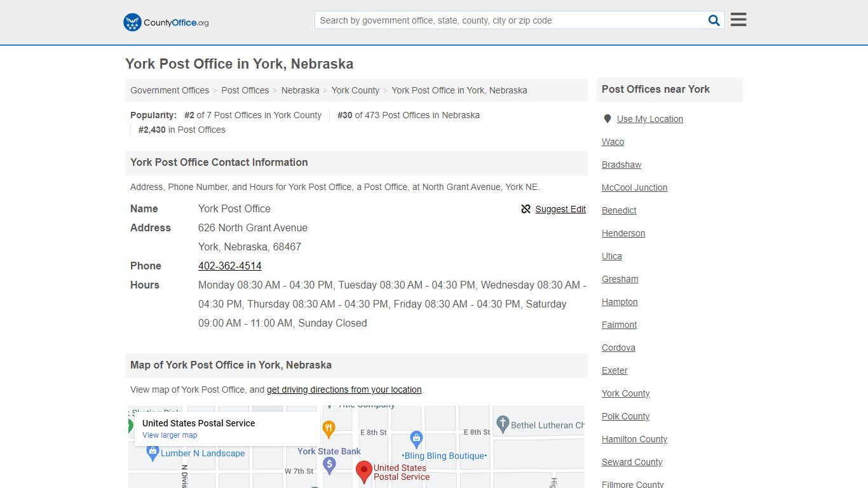Open the hamburger menu
The height and width of the screenshot is (488, 868).
pos(738,20)
